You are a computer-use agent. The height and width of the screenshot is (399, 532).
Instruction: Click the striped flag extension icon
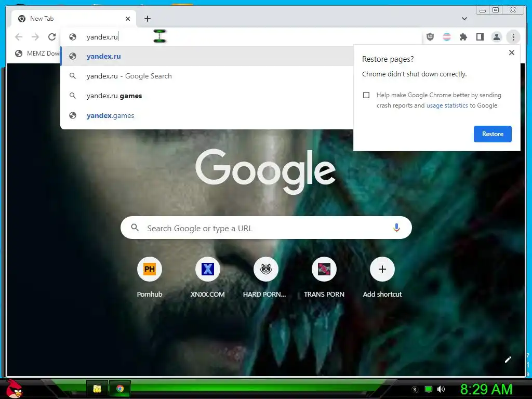[x=446, y=37]
